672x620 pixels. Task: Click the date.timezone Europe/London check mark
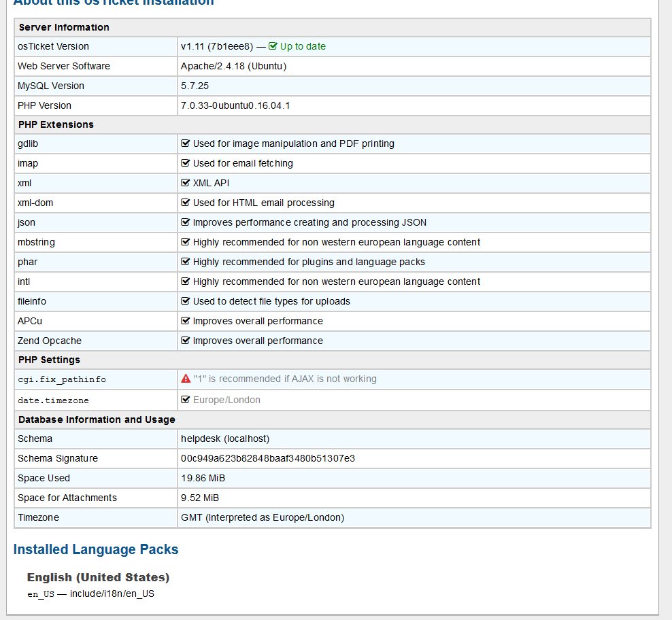click(x=185, y=400)
